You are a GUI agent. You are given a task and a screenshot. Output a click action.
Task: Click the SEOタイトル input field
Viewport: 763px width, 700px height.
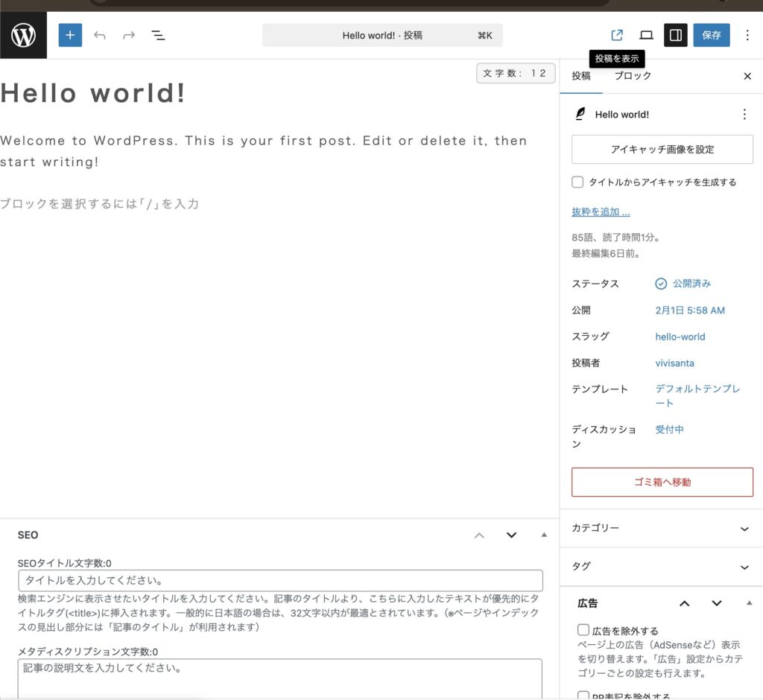280,580
